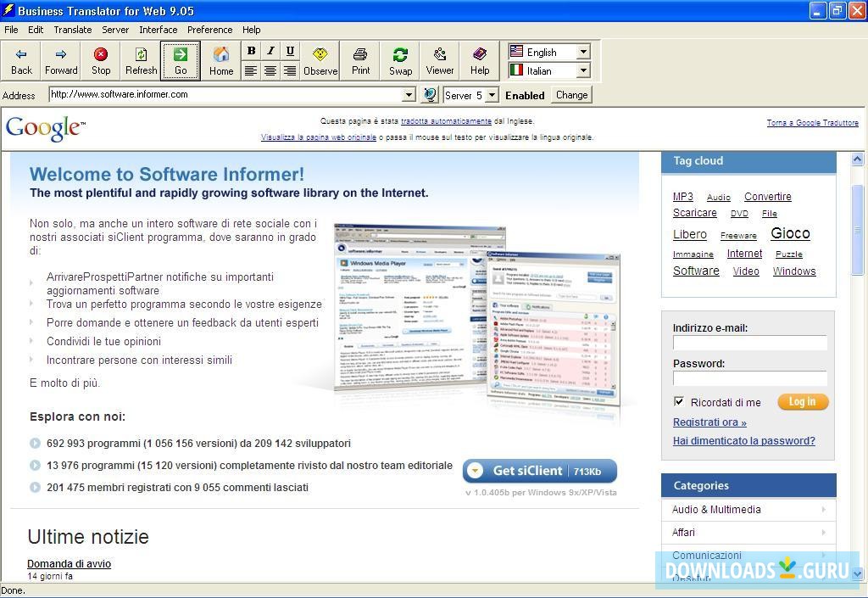
Task: Stop loading the current page
Action: [101, 59]
